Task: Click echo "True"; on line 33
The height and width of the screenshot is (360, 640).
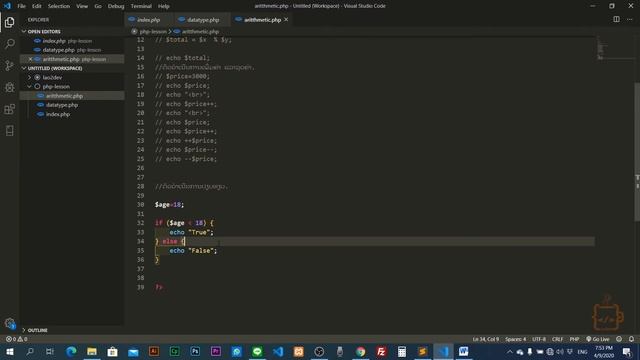Action: point(191,232)
